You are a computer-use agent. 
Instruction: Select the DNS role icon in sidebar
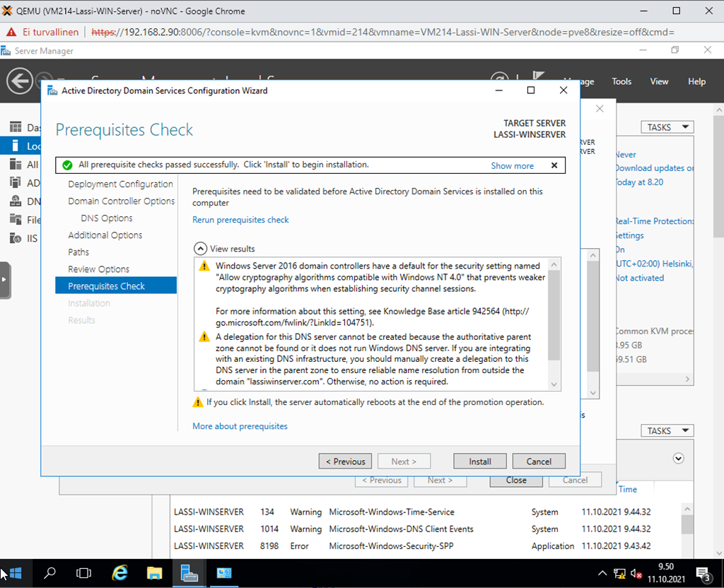click(16, 201)
